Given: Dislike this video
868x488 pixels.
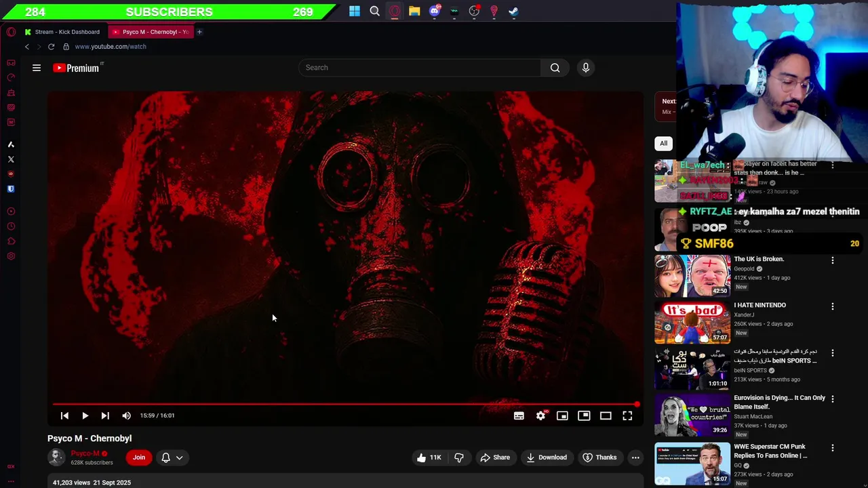Looking at the screenshot, I should [x=459, y=457].
